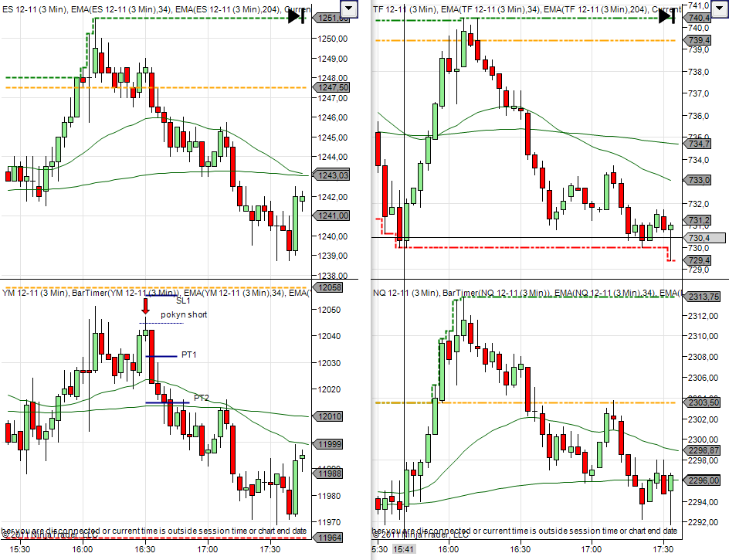Click the NQ price marker 2313,75

[703, 297]
